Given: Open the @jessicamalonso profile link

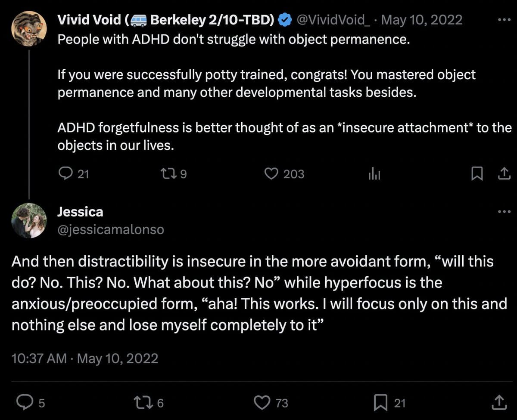Looking at the screenshot, I should click(110, 229).
